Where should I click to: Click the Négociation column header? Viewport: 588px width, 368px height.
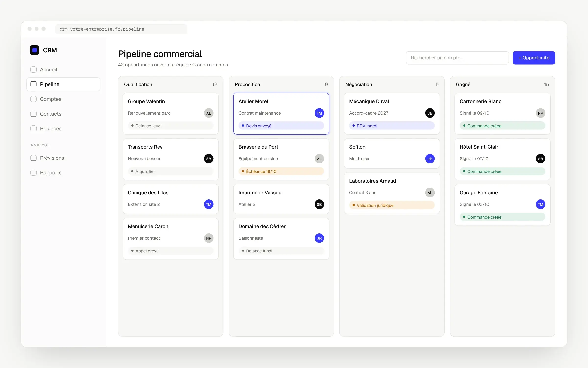(359, 84)
